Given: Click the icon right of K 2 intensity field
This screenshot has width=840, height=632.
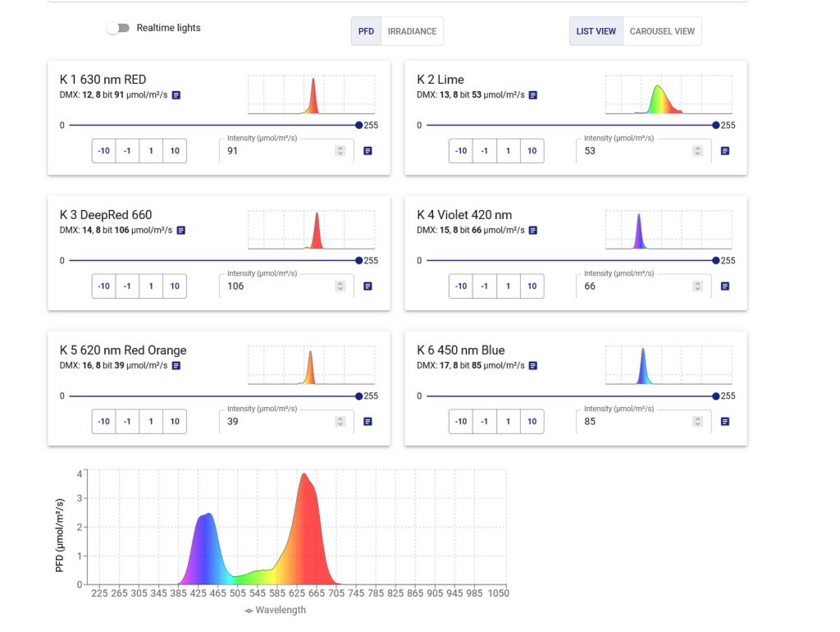Looking at the screenshot, I should (725, 151).
